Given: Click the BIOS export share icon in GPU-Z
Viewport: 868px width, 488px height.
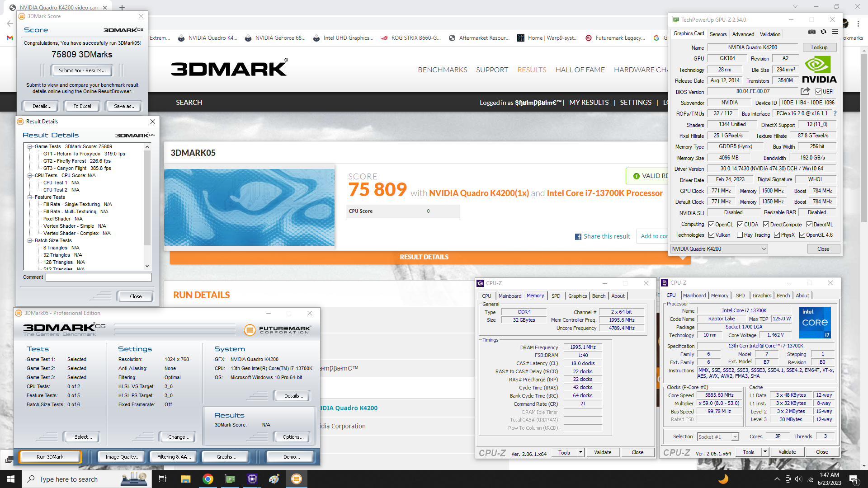Looking at the screenshot, I should (x=805, y=91).
